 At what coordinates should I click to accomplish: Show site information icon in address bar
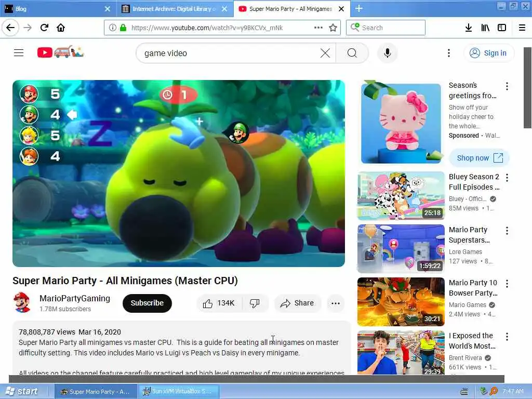(x=112, y=28)
